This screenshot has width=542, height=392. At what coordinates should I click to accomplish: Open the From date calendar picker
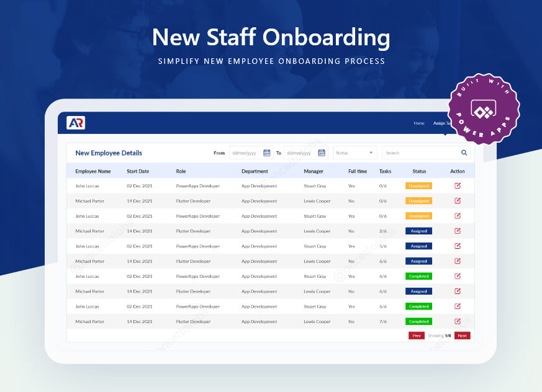click(266, 153)
